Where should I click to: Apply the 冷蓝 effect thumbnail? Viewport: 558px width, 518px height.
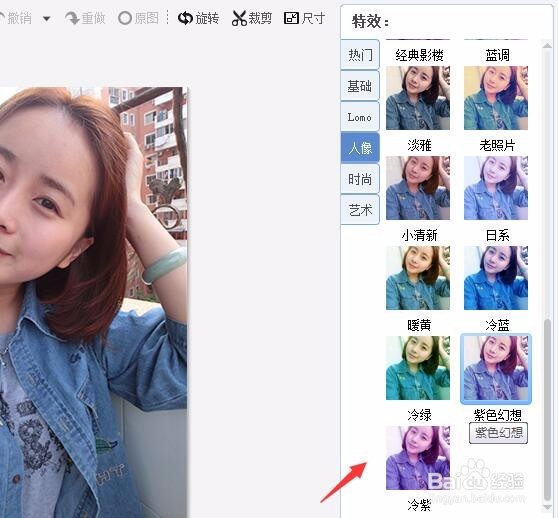[x=496, y=278]
